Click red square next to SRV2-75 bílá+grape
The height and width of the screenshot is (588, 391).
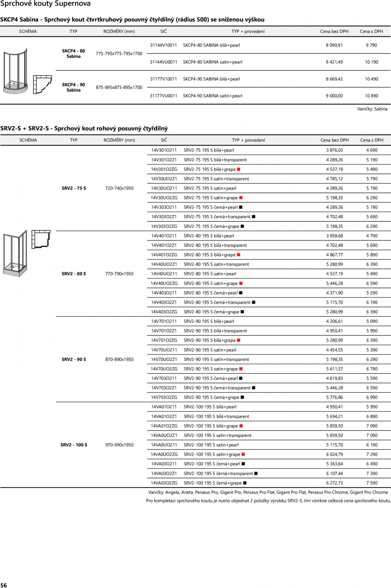coord(238,169)
